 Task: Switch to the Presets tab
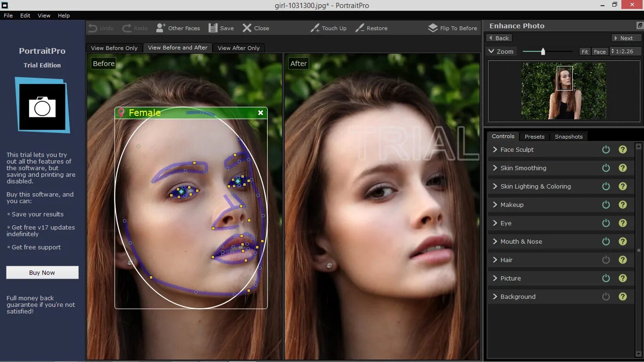click(x=534, y=137)
